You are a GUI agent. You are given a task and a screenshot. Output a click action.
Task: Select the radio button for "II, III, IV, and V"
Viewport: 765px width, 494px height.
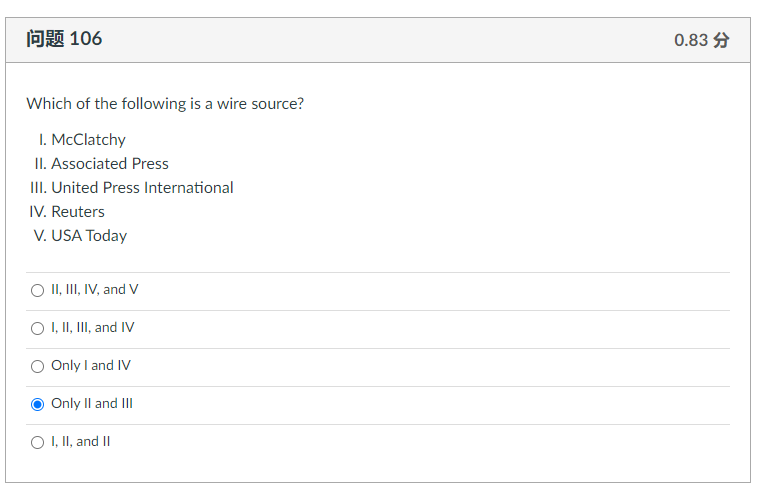coord(38,290)
